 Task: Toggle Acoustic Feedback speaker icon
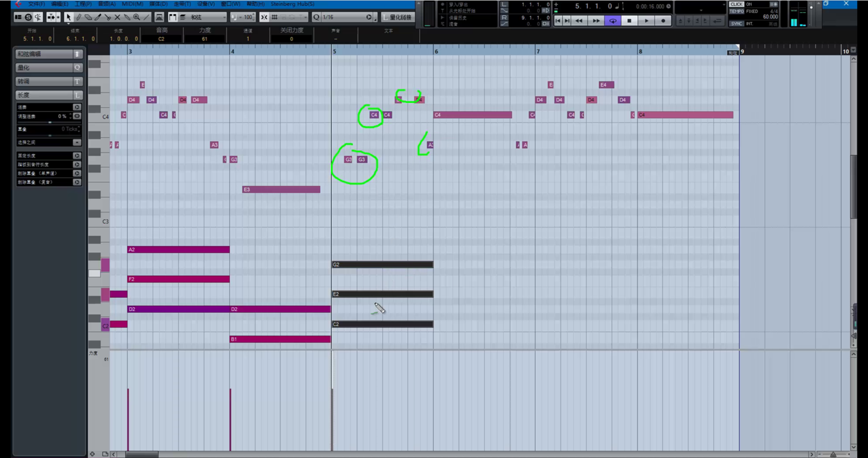tap(38, 17)
